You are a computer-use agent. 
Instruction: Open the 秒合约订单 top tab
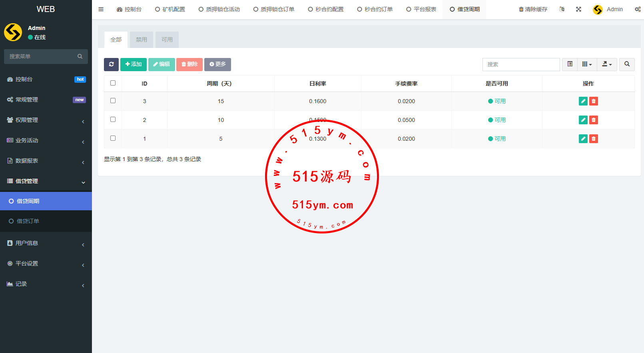click(x=375, y=9)
